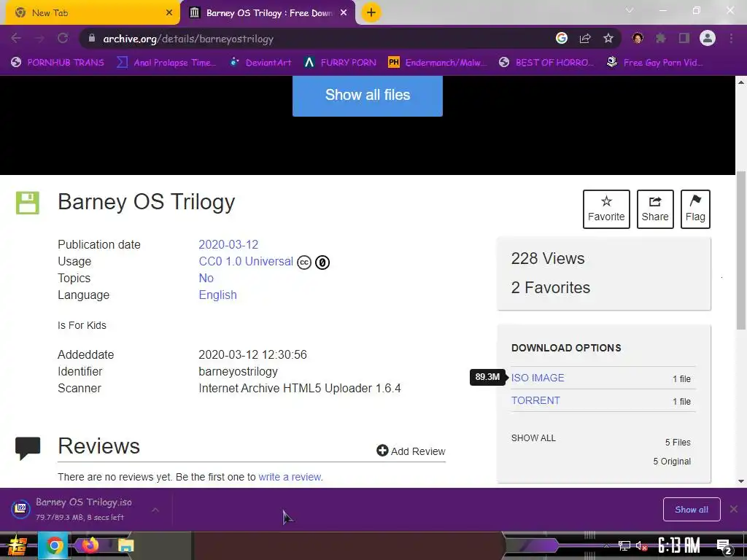Click the Show all files button
The width and height of the screenshot is (747, 560).
pyautogui.click(x=368, y=96)
